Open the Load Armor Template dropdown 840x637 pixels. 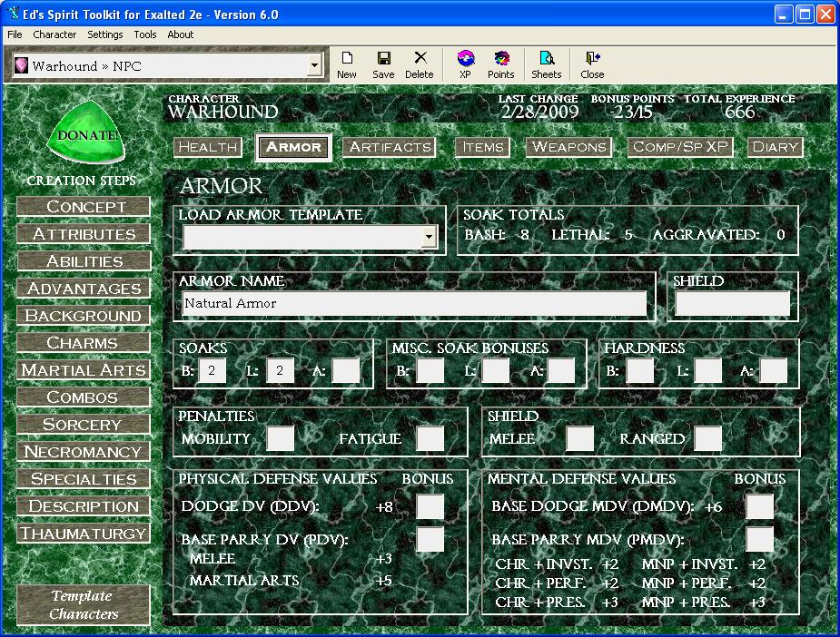[x=429, y=237]
